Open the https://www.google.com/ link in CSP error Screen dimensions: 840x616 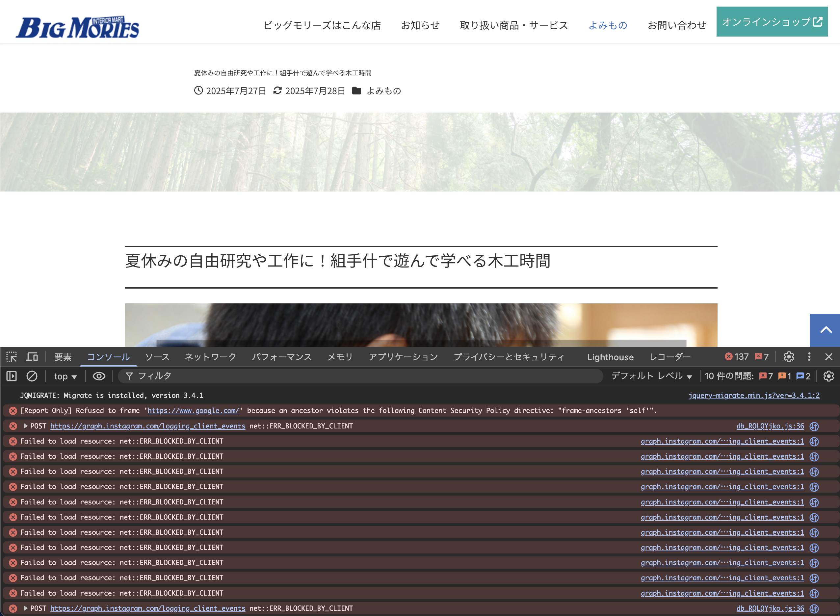pos(193,411)
